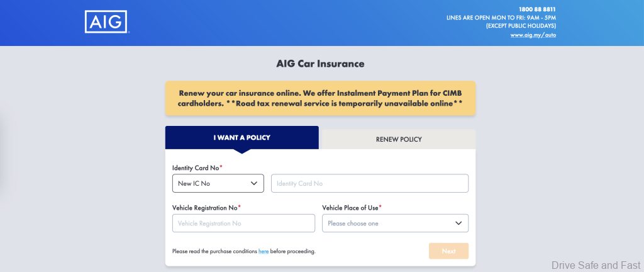This screenshot has width=644, height=272.
Task: Click the AIG Car Insurance heading
Action: pyautogui.click(x=320, y=64)
